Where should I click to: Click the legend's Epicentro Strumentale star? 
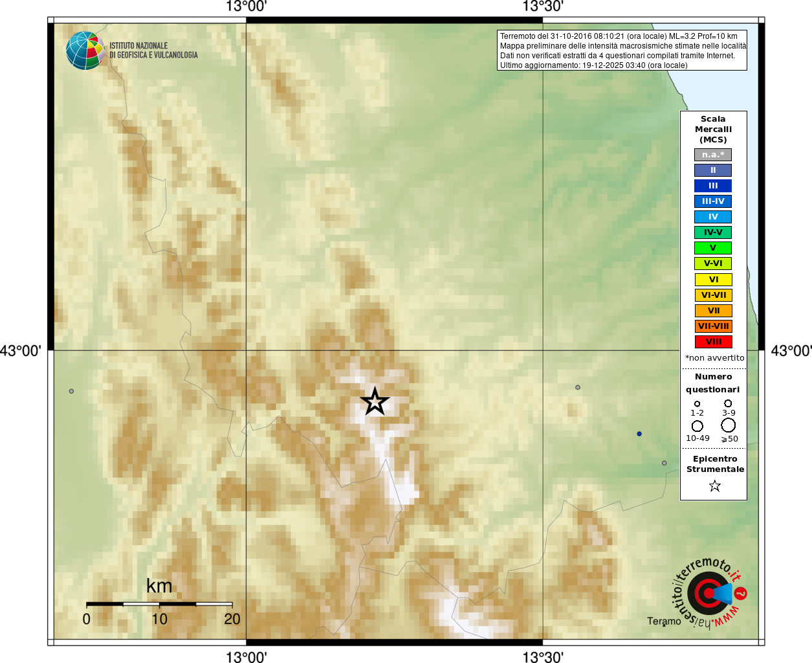pyautogui.click(x=714, y=486)
